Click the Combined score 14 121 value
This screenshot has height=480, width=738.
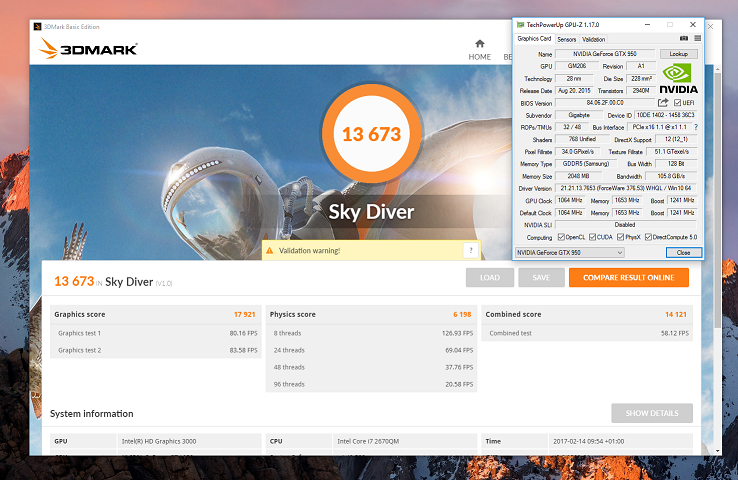coord(675,314)
